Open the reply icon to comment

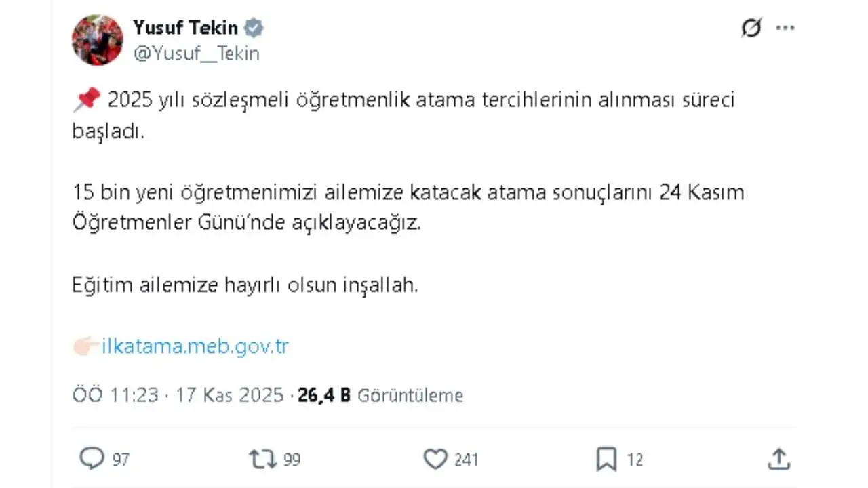(93, 459)
